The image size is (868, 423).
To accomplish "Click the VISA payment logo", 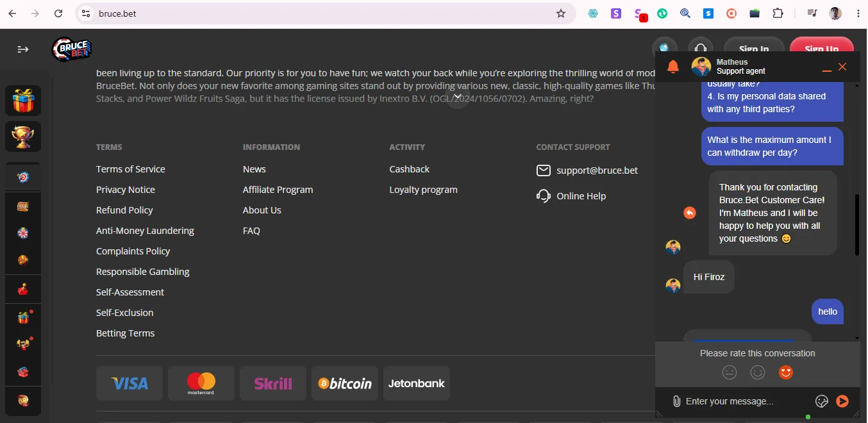I will pos(129,383).
